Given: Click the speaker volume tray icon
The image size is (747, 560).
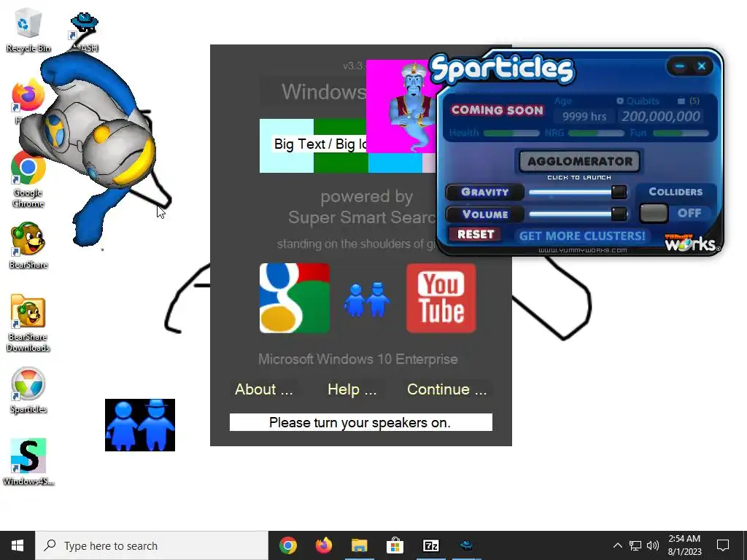Looking at the screenshot, I should [653, 545].
